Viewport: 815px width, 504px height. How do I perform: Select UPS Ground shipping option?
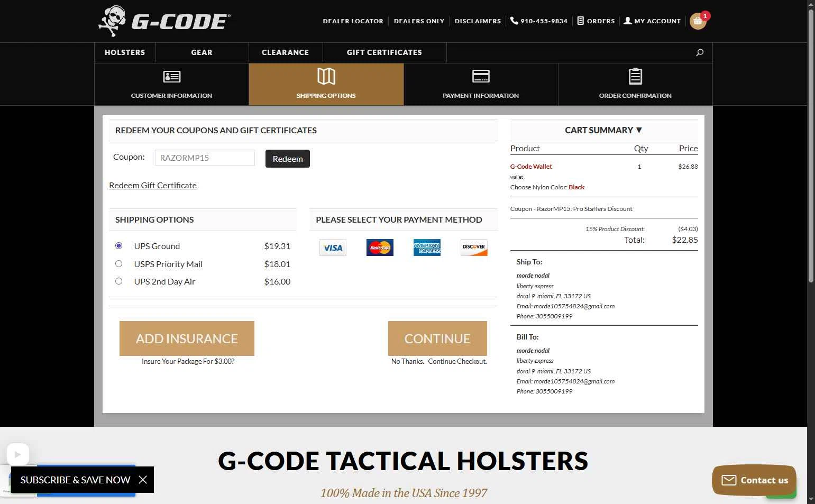[x=118, y=246]
